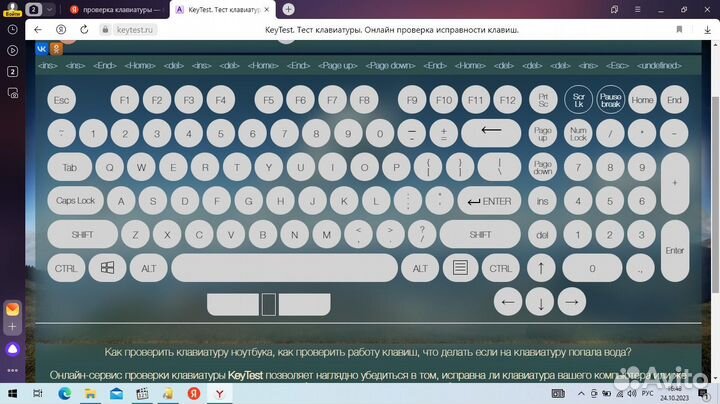Viewport: 720px width, 404px height.
Task: Click the down arrow key
Action: click(x=540, y=302)
